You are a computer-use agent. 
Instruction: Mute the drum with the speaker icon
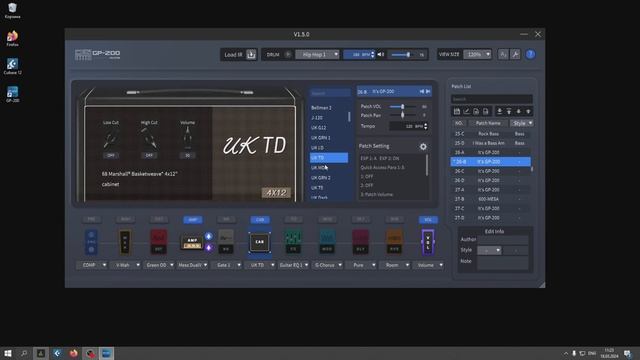(x=380, y=54)
